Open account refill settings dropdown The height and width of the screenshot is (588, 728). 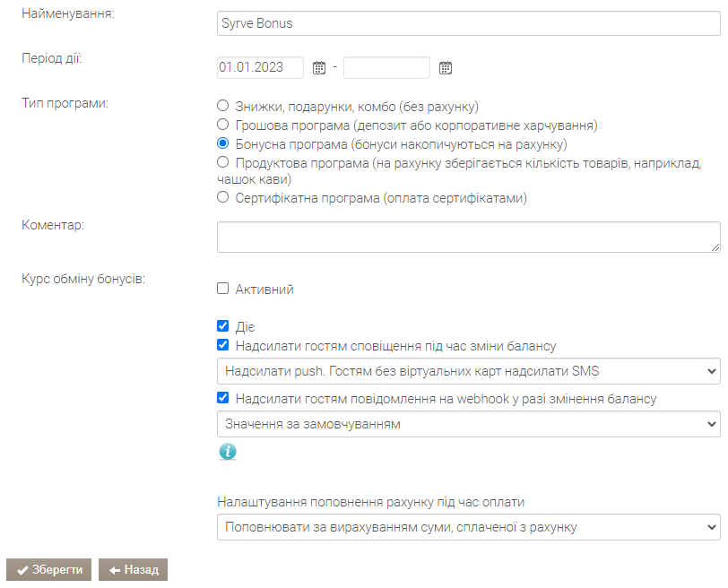pyautogui.click(x=469, y=527)
